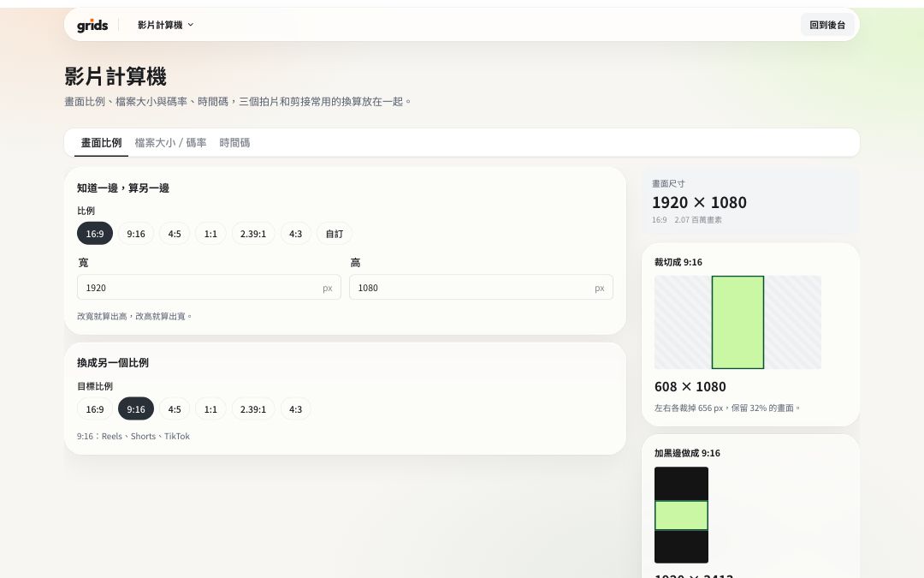Screen dimensions: 924x578
Task: Switch to the 畫面比例 tab
Action: pyautogui.click(x=101, y=143)
